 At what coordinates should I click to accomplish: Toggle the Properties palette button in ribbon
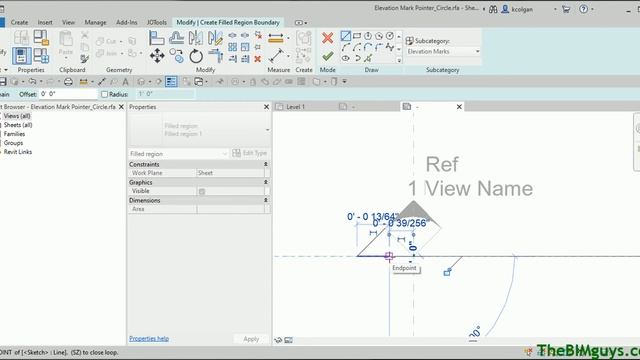(22, 56)
